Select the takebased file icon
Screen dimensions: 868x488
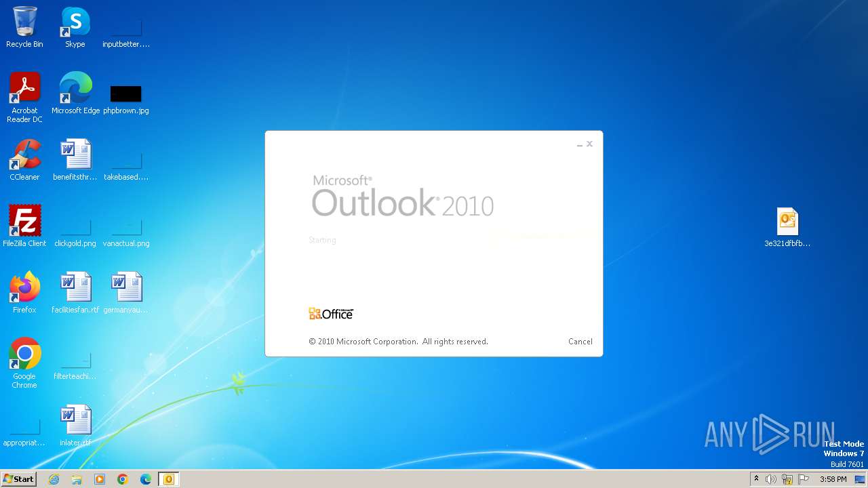(126, 167)
